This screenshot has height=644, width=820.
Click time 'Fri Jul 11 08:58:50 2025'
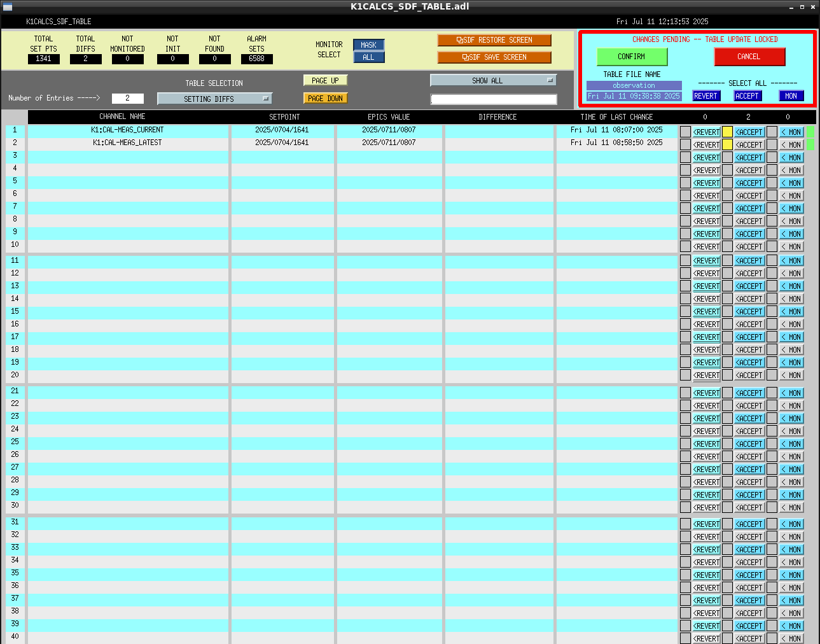coord(616,143)
